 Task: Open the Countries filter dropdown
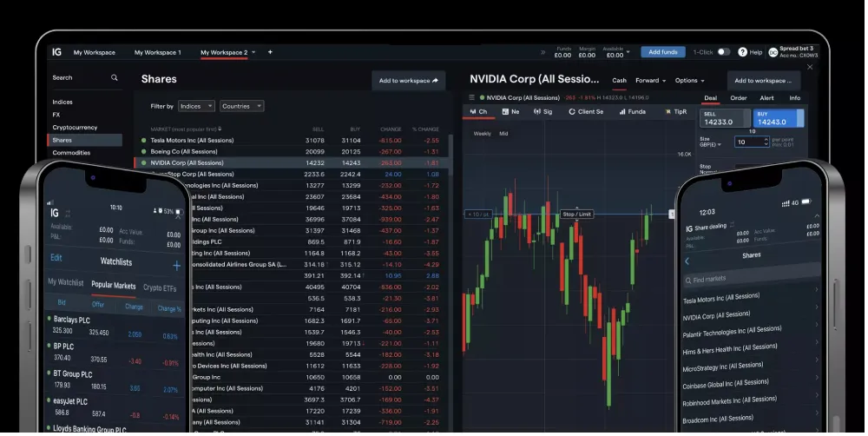tap(242, 106)
